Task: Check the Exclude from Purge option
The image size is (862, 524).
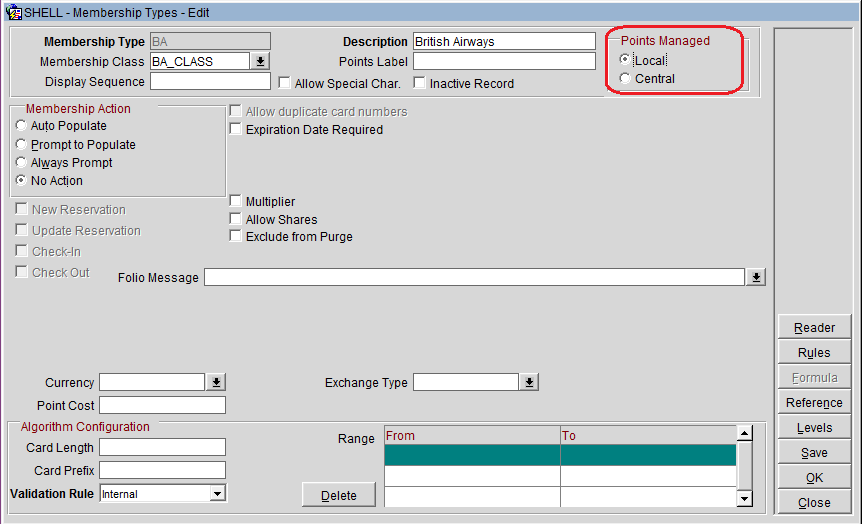Action: [x=236, y=237]
